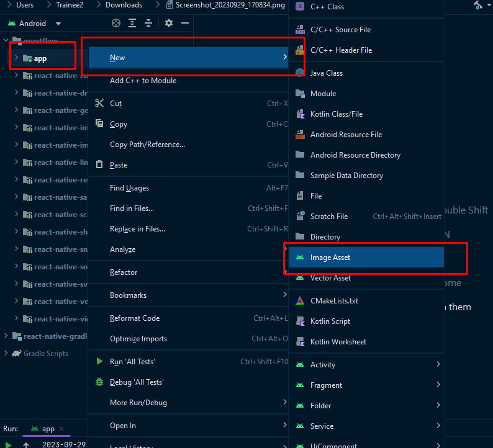Expand the app module tree node
Screen dimensions: 493x448
[16, 58]
